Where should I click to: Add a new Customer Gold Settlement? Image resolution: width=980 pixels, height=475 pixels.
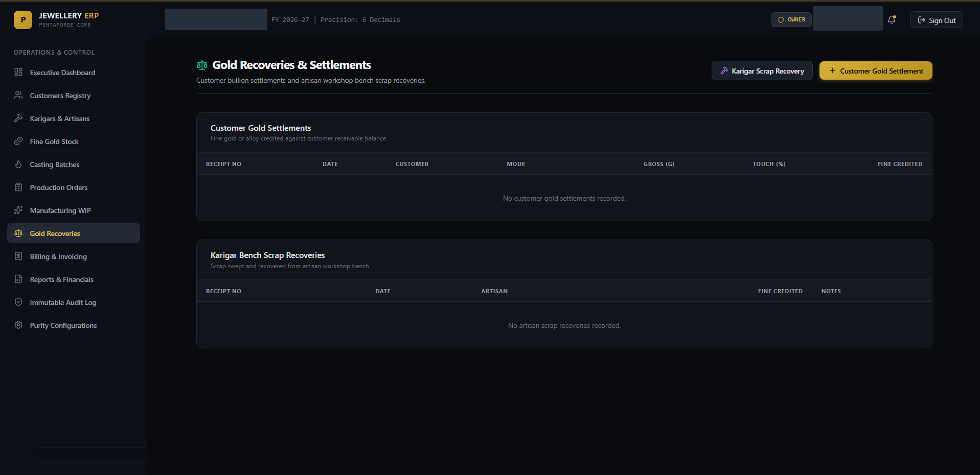pyautogui.click(x=876, y=71)
